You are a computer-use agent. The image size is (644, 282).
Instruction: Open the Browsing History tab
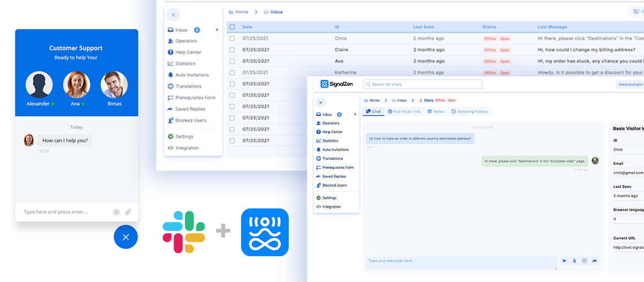click(470, 112)
